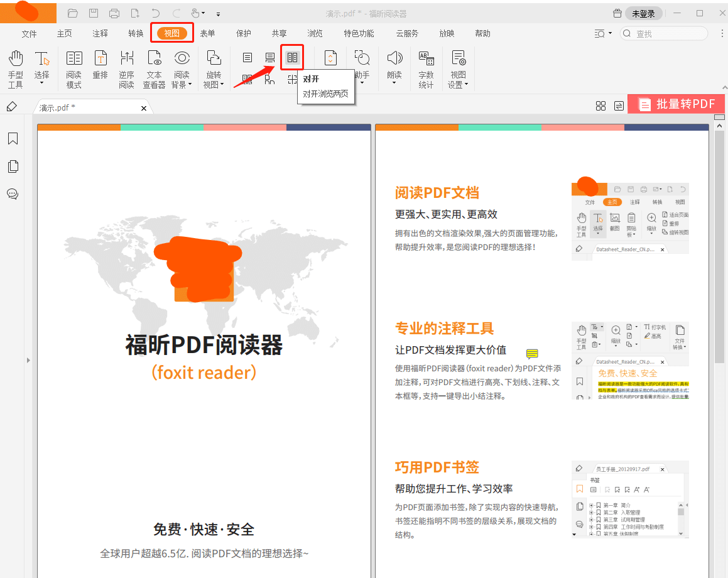Close the 演示.pdf document tab
This screenshot has width=728, height=578.
144,108
